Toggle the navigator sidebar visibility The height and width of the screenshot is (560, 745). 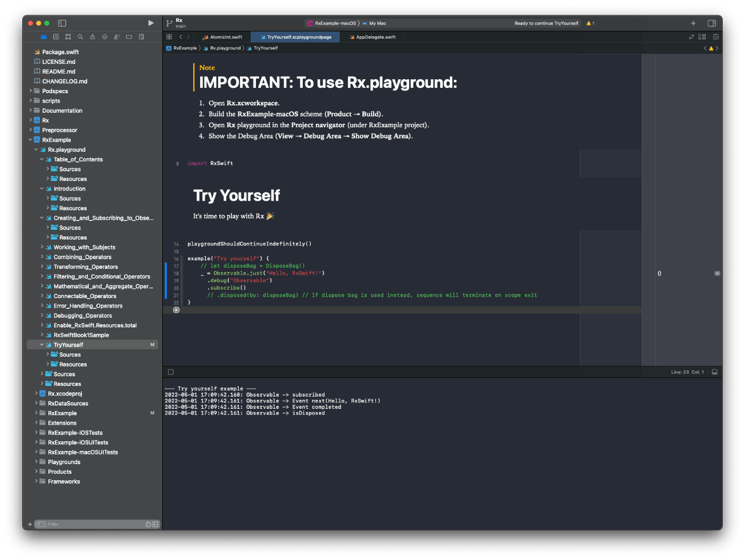[x=62, y=23]
